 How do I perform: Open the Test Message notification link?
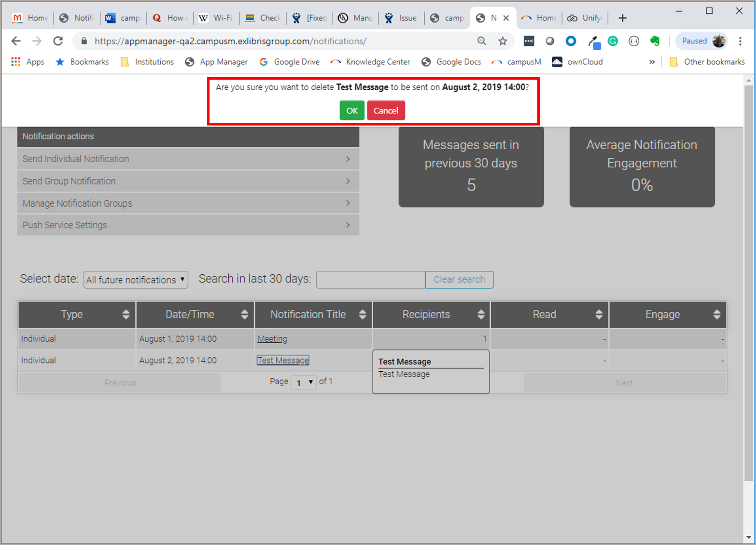point(283,360)
